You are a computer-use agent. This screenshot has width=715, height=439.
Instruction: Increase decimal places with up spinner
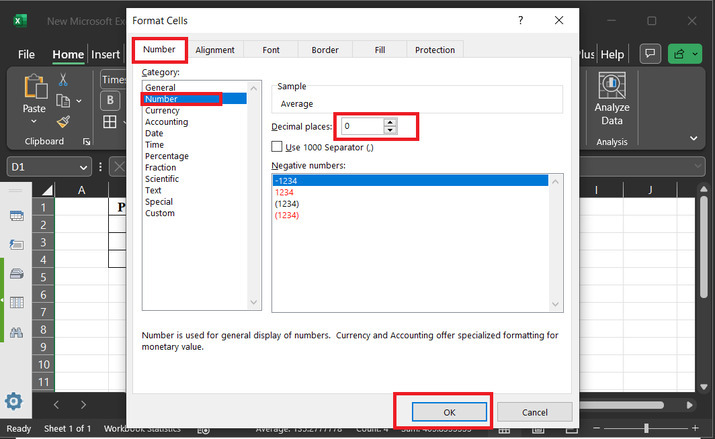390,122
